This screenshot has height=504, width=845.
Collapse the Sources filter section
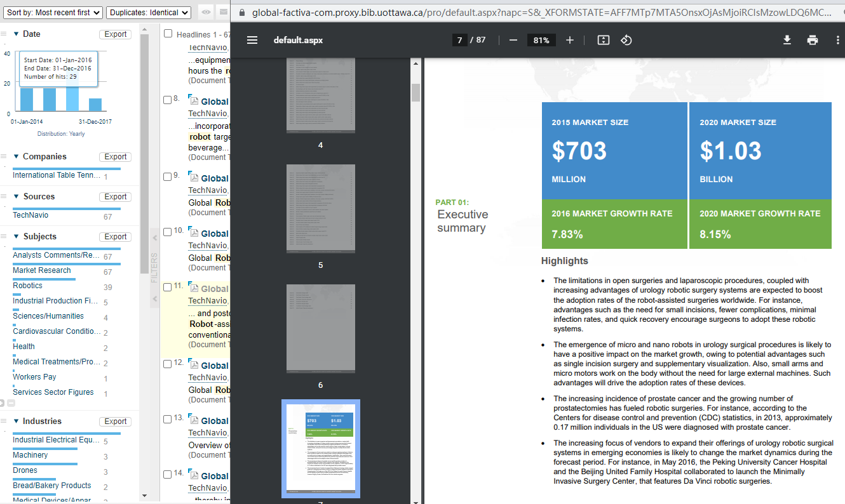[x=16, y=196]
